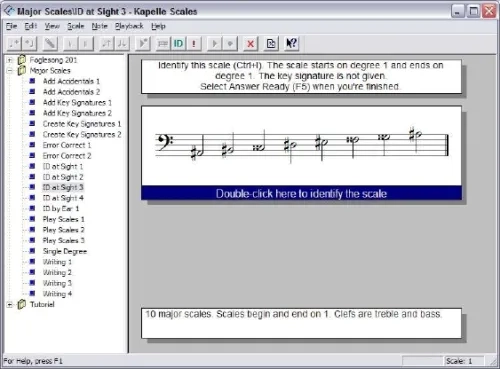Click the first sharp note on the staff
This screenshot has width=500, height=369.
click(x=197, y=149)
